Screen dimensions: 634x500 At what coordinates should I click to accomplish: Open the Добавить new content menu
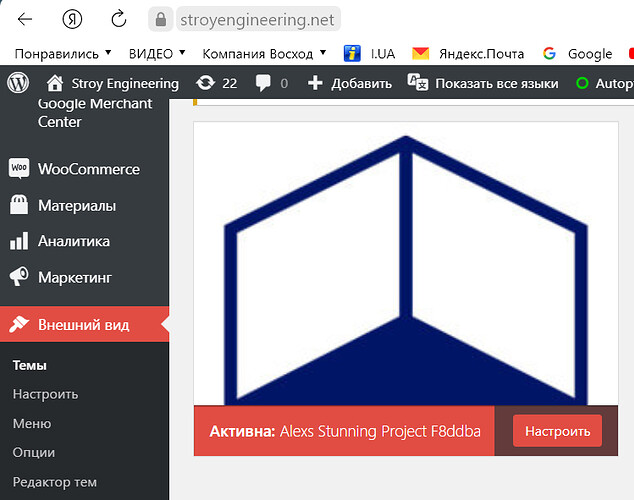[361, 84]
